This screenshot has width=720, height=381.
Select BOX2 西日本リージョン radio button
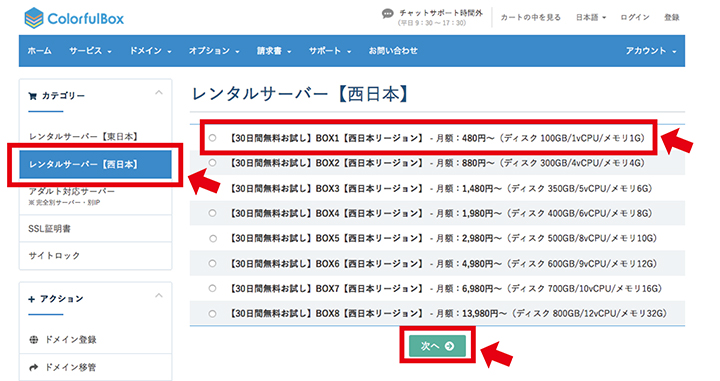212,162
